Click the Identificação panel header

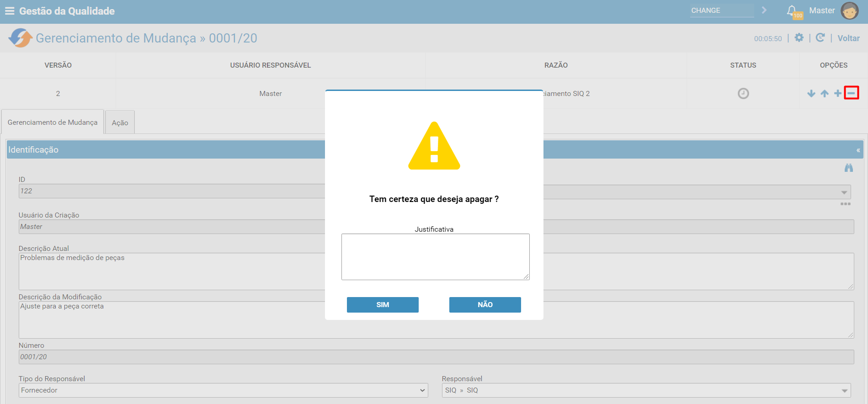click(435, 149)
